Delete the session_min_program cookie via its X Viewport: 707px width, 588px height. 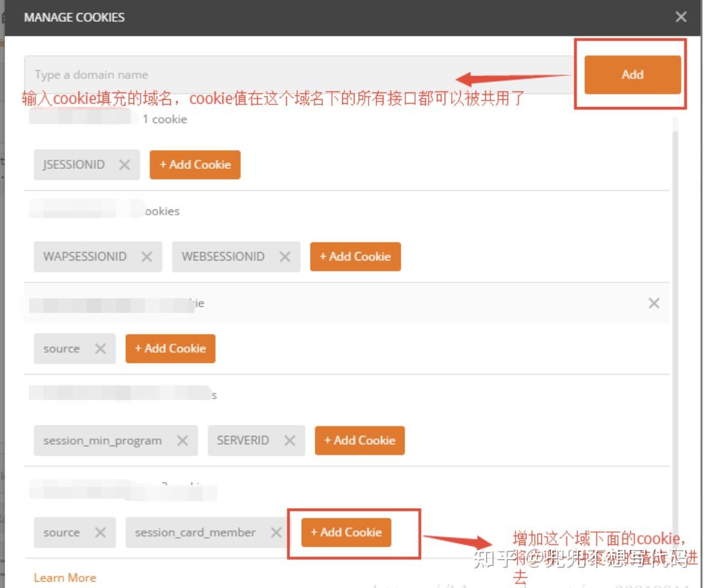pyautogui.click(x=182, y=440)
